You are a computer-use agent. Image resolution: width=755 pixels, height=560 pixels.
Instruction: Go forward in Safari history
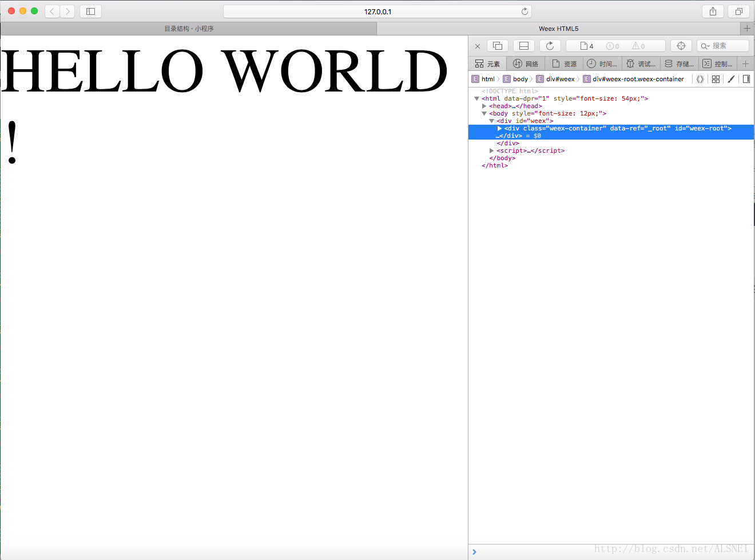(67, 11)
